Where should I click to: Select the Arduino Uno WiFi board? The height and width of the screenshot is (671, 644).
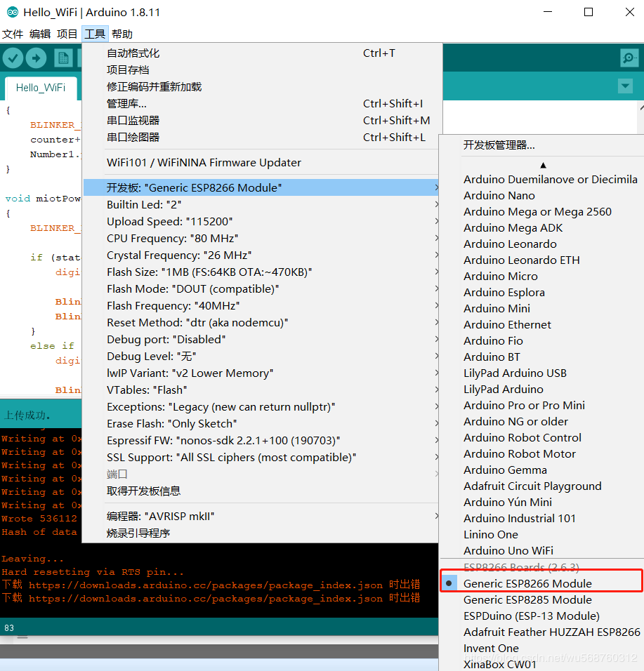pyautogui.click(x=541, y=550)
